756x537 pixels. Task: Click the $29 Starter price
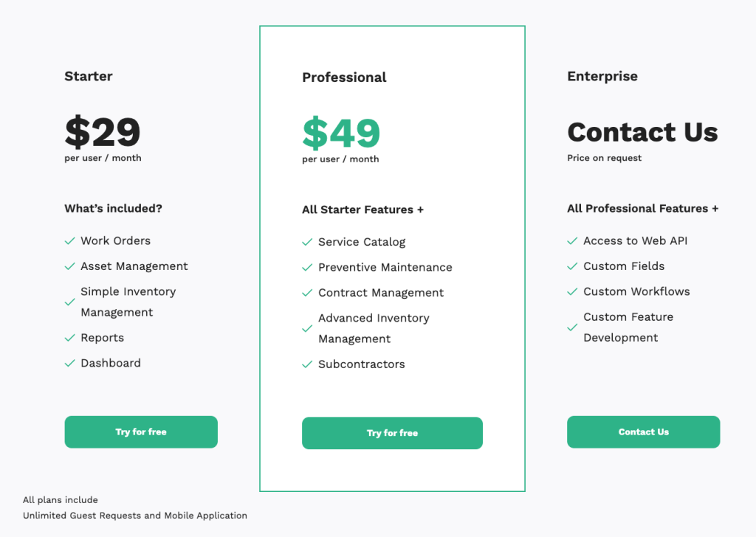coord(102,133)
